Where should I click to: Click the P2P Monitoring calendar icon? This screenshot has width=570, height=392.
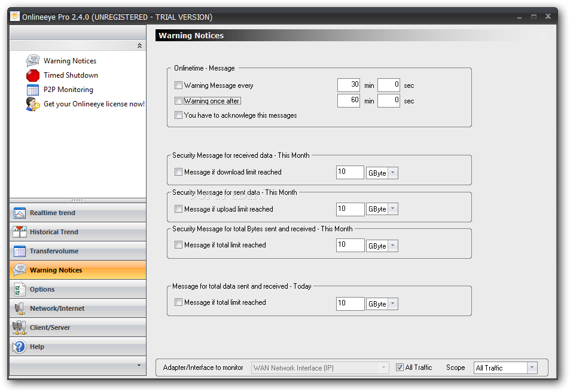pos(33,90)
